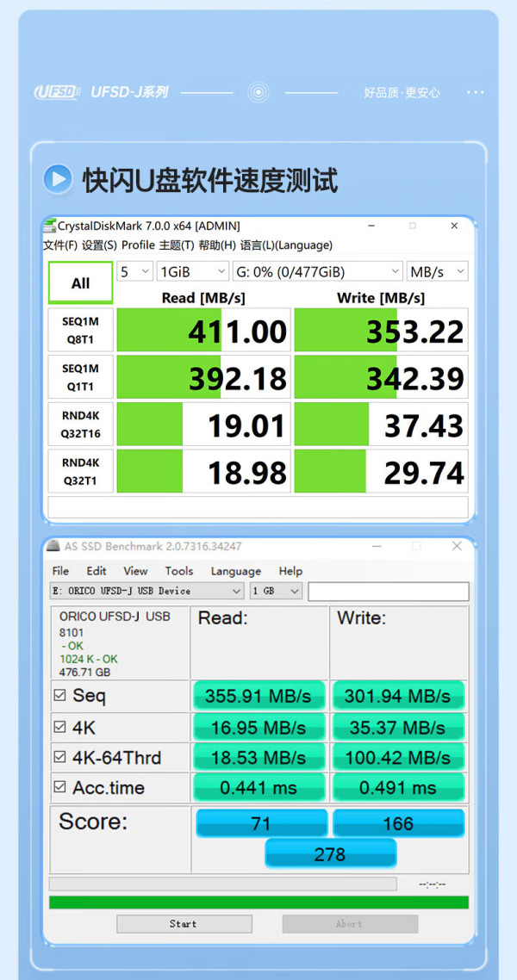Click the 100.42 MB/s 4K-64Thrd write value
Viewport: 517px width, 980px height.
pos(398,758)
